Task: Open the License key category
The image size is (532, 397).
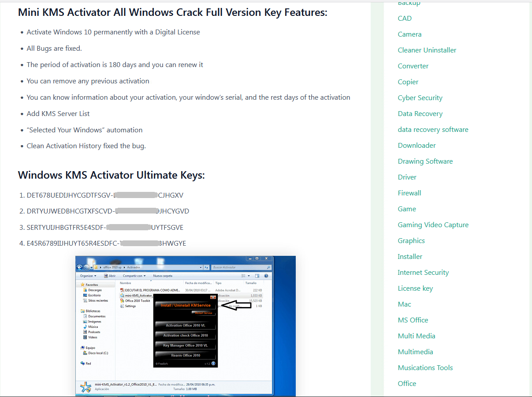Action: click(x=415, y=288)
